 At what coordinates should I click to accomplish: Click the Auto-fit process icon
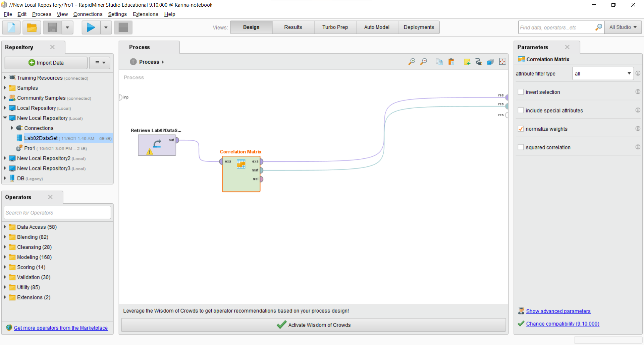pos(502,62)
